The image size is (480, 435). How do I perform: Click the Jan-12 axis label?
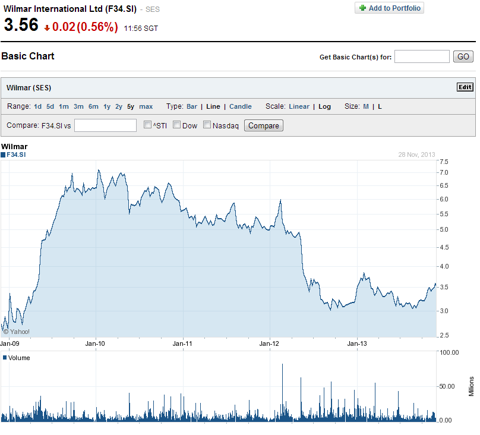(x=269, y=344)
